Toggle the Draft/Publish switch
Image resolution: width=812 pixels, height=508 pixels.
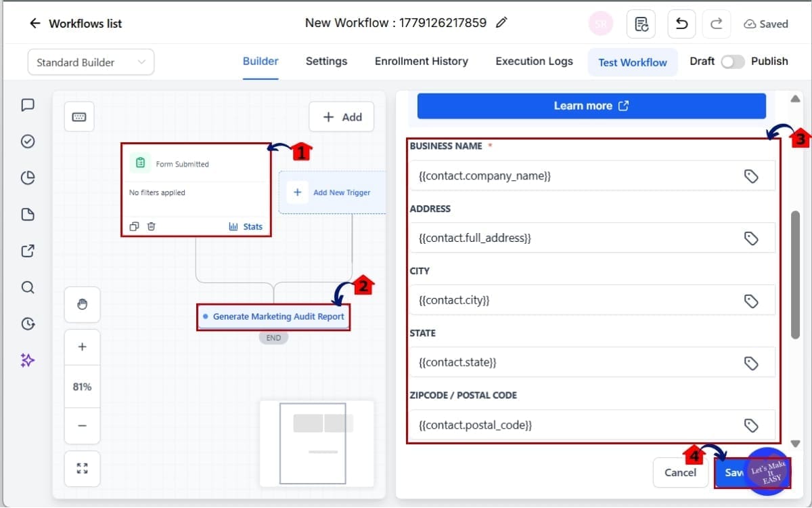click(x=732, y=62)
